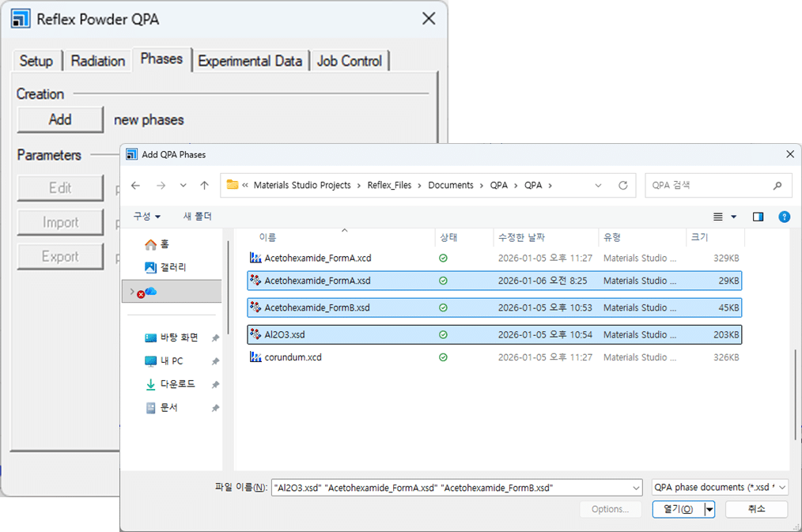Click the 열기 open button

(679, 509)
